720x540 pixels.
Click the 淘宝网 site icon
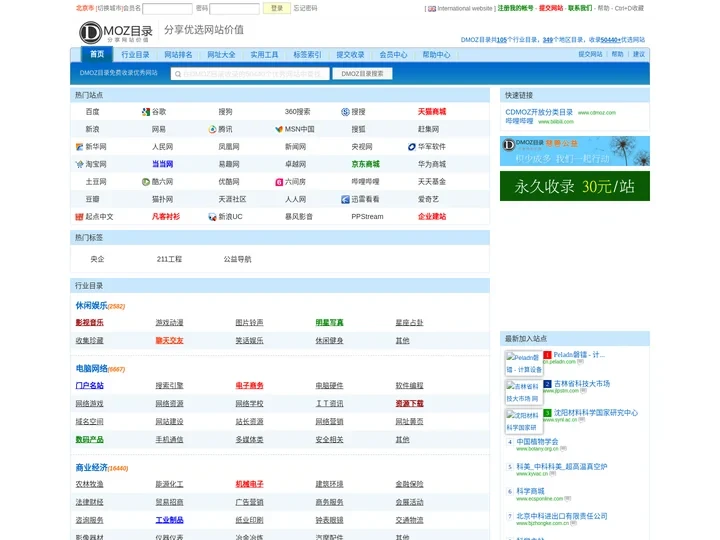pos(79,164)
